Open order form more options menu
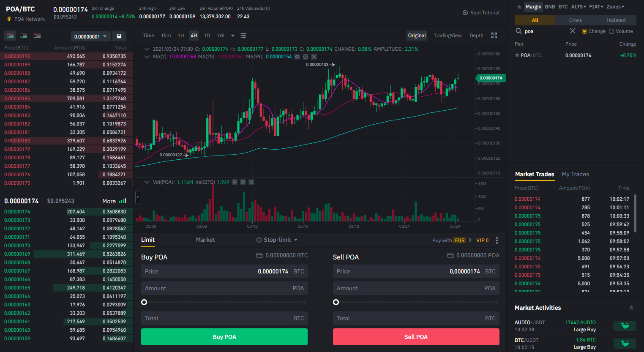The image size is (644, 352). coord(497,240)
